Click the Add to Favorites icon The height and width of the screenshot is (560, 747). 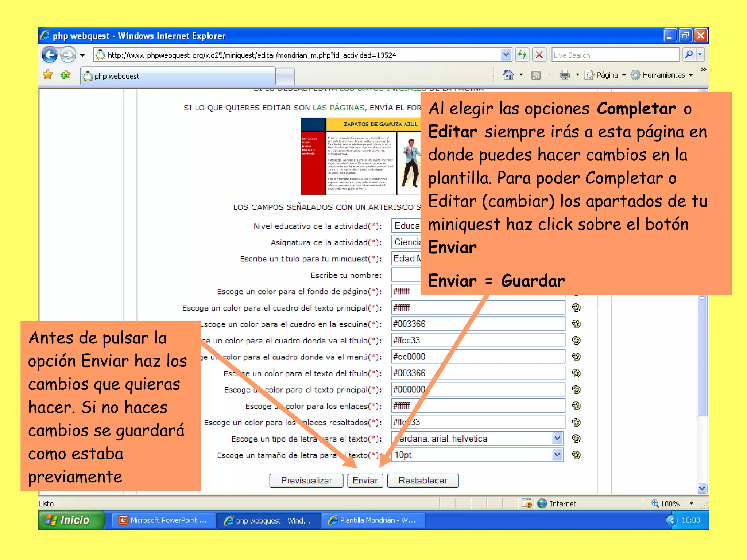click(x=65, y=75)
